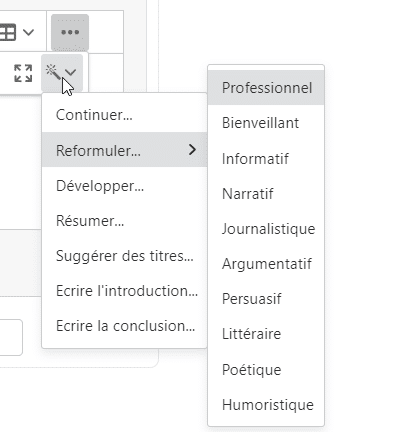The image size is (411, 432).
Task: Click the fullscreen expand arrows icon
Action: 23,73
